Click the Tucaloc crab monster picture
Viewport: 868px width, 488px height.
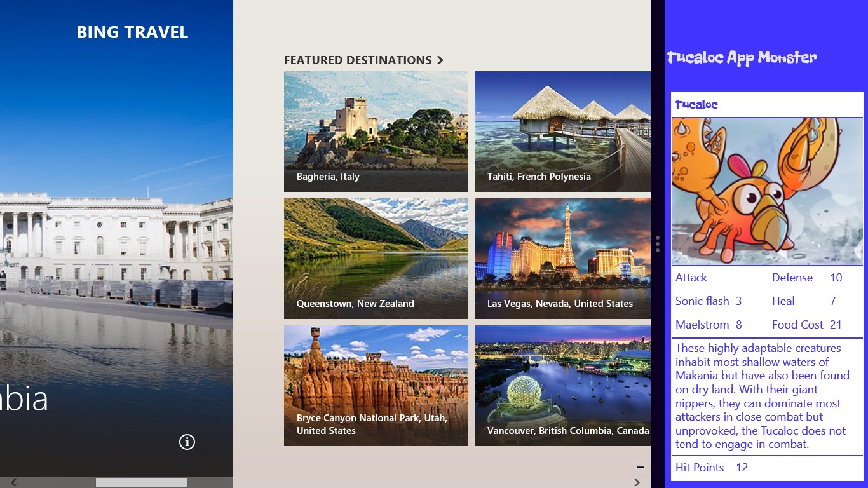pyautogui.click(x=767, y=191)
